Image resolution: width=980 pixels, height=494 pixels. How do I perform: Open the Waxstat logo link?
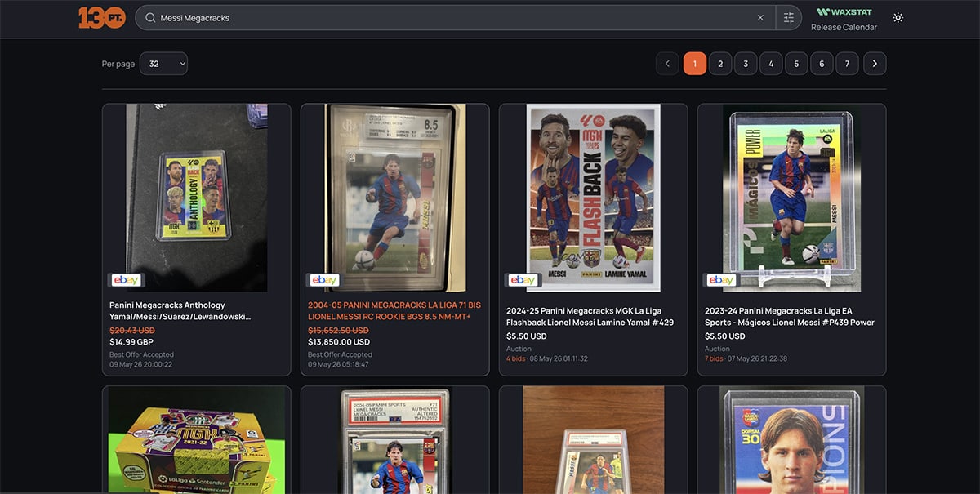click(x=844, y=12)
